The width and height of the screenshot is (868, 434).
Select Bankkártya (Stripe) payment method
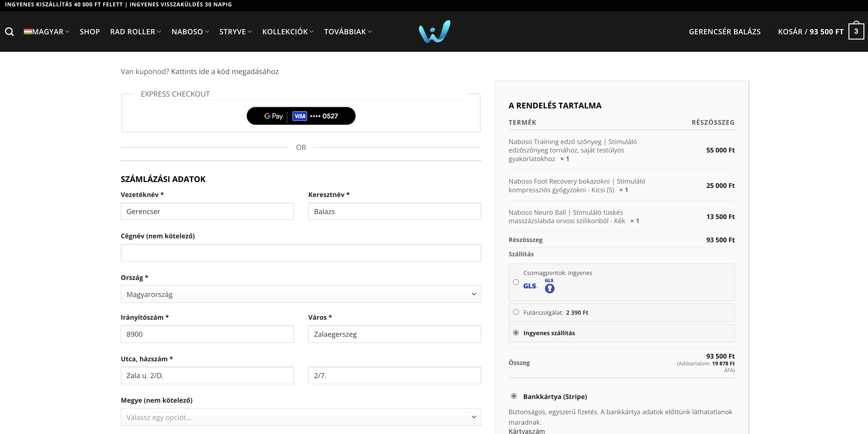click(x=514, y=396)
